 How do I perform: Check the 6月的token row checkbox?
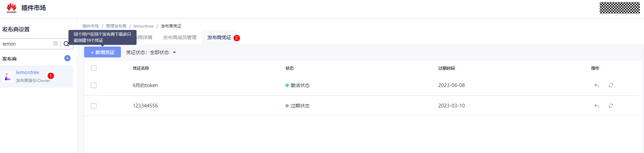tap(94, 85)
